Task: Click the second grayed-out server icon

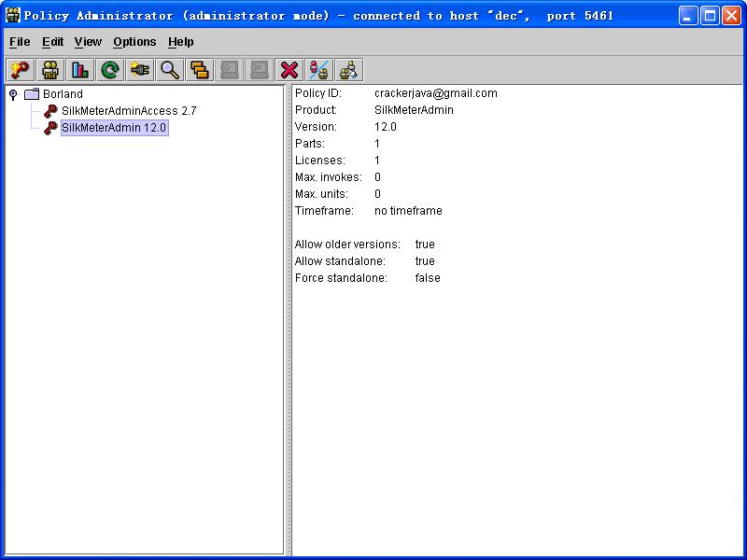Action: tap(260, 70)
